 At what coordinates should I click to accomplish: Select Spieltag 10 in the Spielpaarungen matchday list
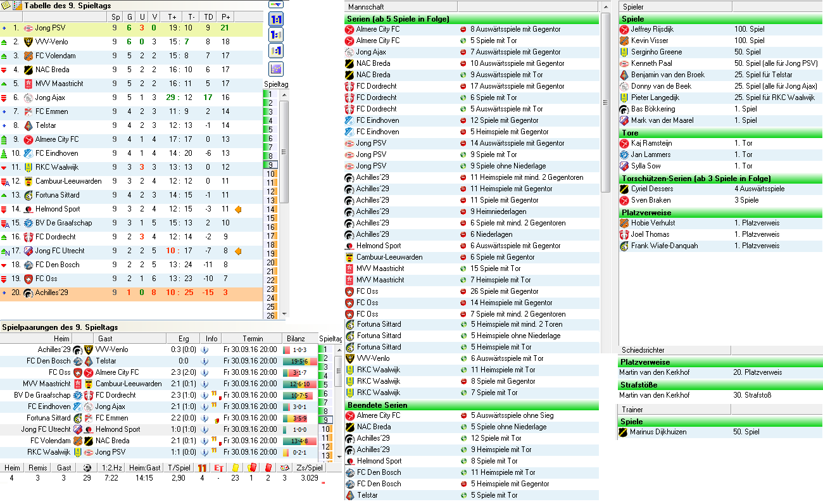click(327, 429)
